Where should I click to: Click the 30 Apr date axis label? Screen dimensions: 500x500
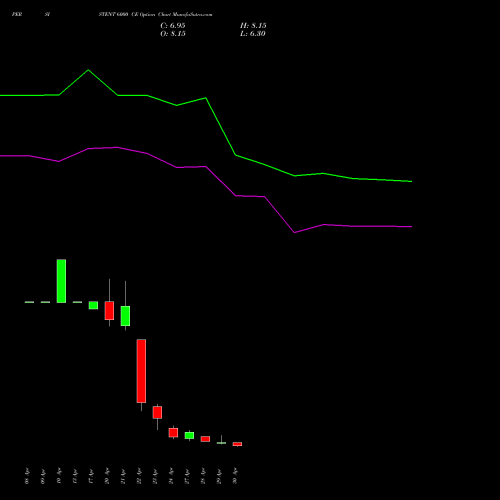click(x=235, y=476)
